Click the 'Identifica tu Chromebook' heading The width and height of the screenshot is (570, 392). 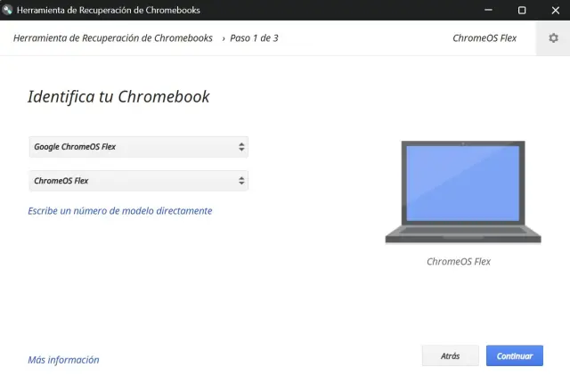point(118,96)
